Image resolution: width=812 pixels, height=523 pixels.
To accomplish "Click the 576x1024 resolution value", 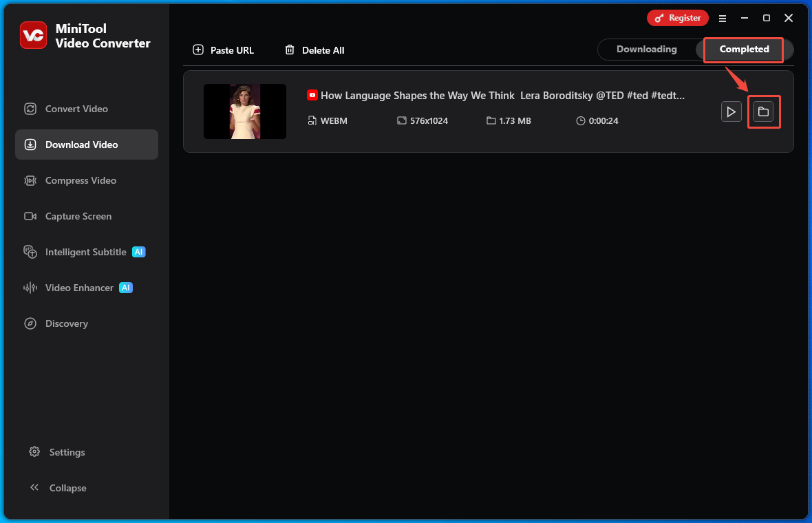I will tap(429, 120).
